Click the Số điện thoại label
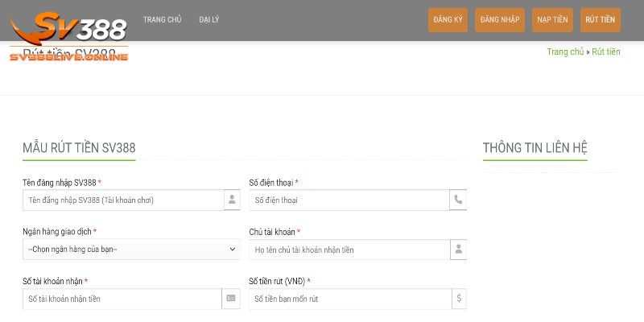 [271, 183]
